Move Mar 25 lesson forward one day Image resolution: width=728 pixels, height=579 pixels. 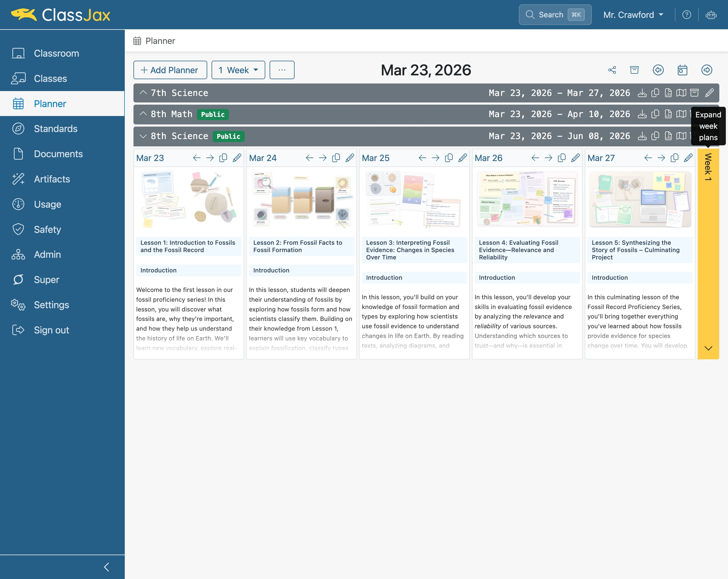click(436, 158)
